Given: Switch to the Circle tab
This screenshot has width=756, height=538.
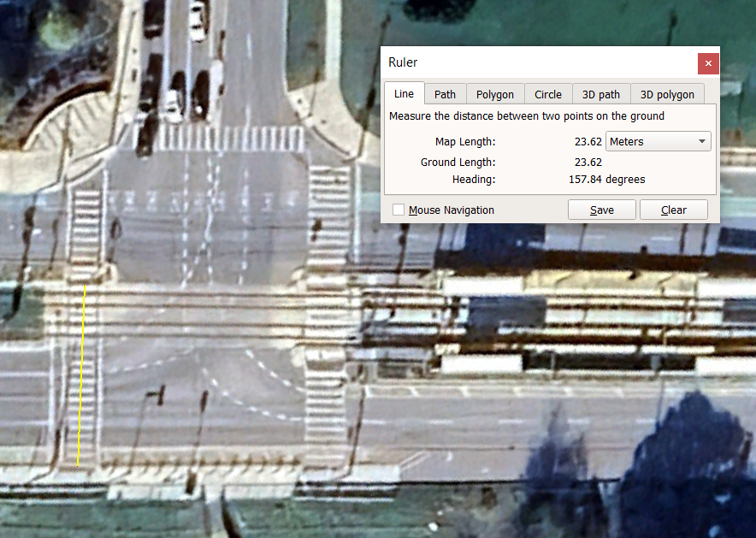Looking at the screenshot, I should (x=548, y=94).
